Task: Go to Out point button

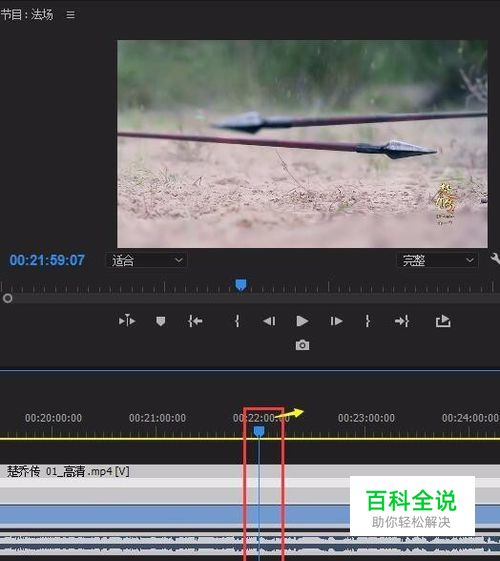Action: click(402, 321)
